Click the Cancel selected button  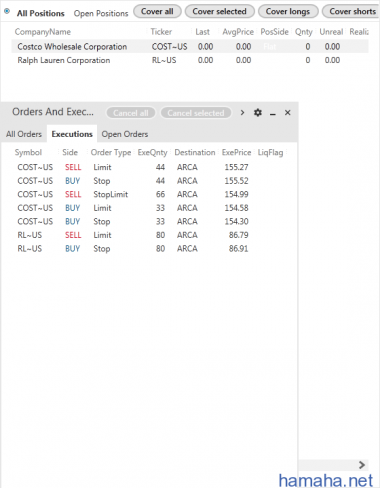196,113
